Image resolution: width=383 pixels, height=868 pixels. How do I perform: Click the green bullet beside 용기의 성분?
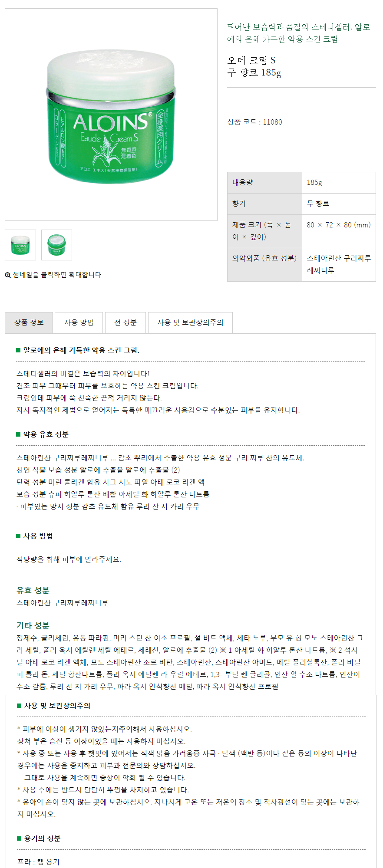point(19,838)
